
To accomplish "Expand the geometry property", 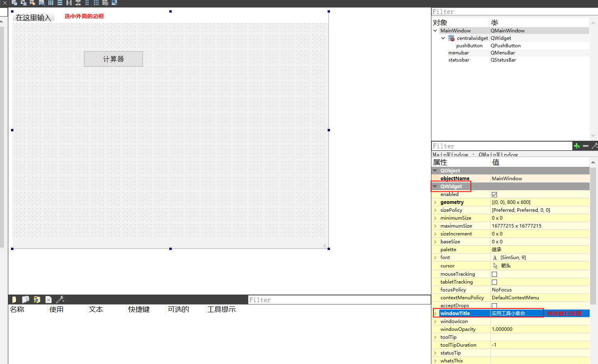I will pyautogui.click(x=435, y=202).
